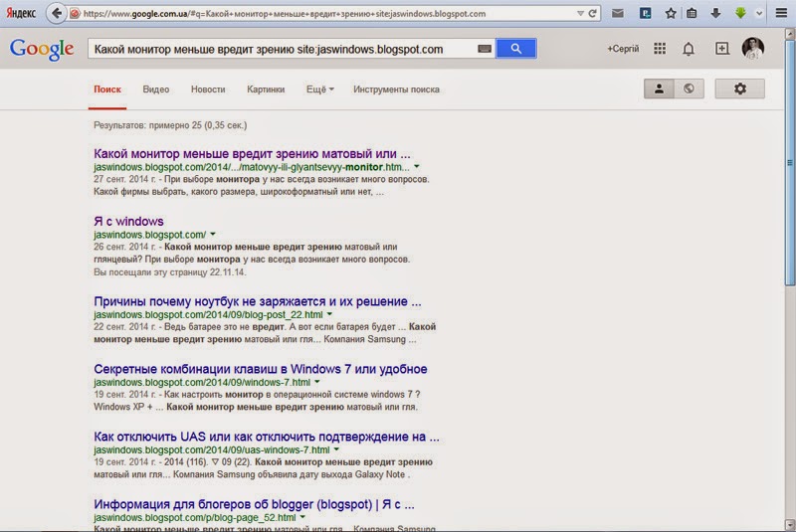This screenshot has height=532, width=796.
Task: Click the green download arrow extension
Action: pos(740,14)
